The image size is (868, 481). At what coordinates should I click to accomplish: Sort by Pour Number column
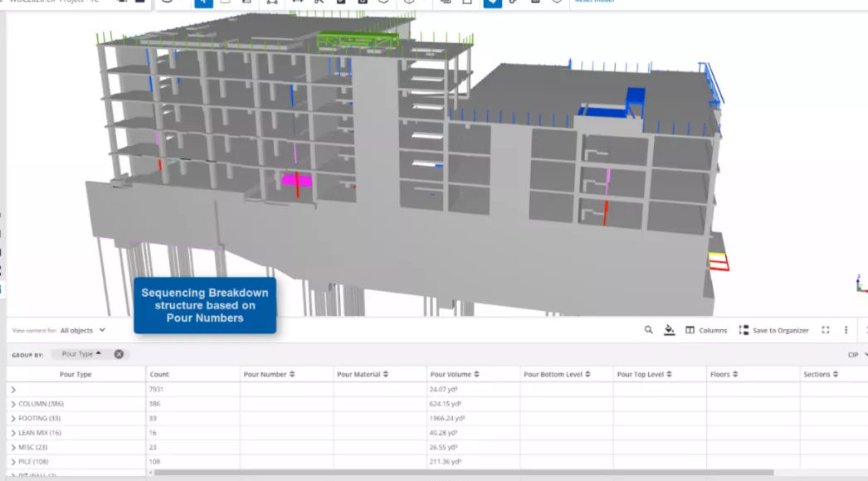269,374
